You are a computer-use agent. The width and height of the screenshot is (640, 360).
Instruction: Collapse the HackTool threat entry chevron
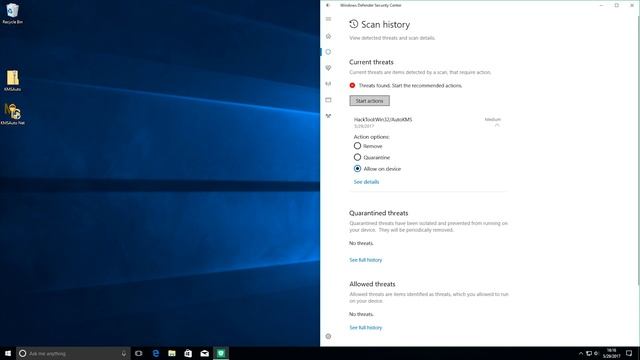point(497,125)
